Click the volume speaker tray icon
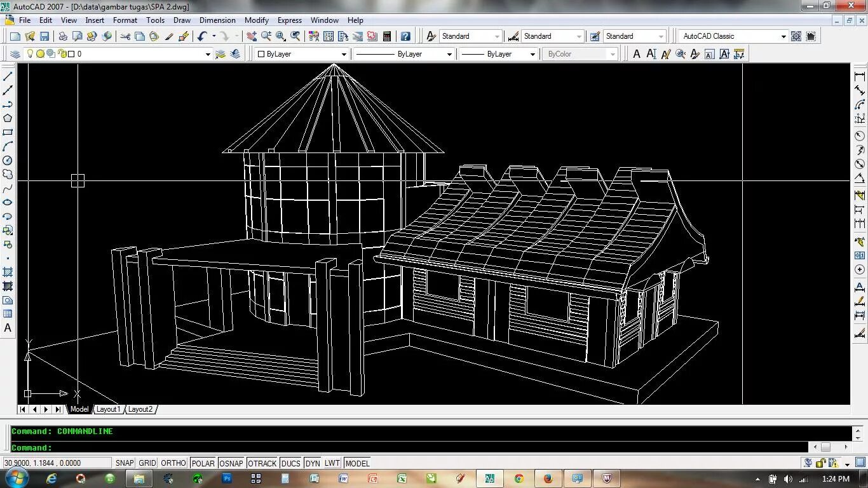Image resolution: width=868 pixels, height=488 pixels. click(x=788, y=479)
